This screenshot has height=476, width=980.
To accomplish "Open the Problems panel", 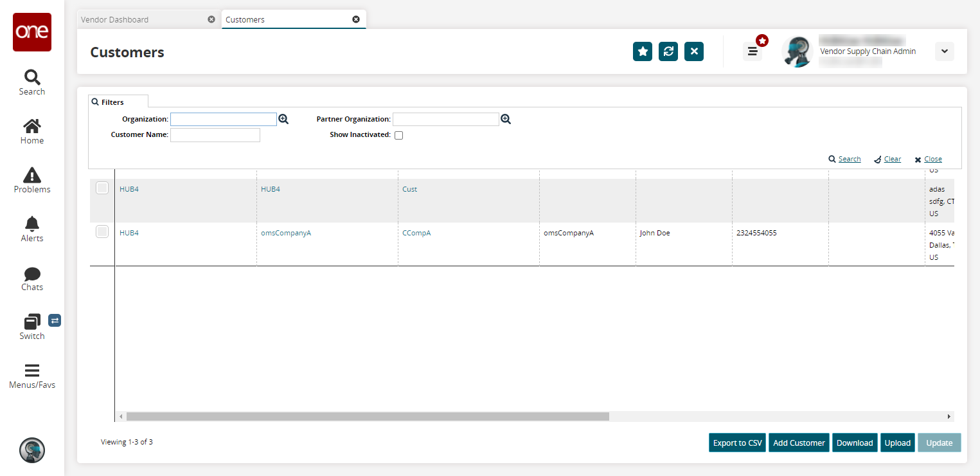I will (x=32, y=180).
